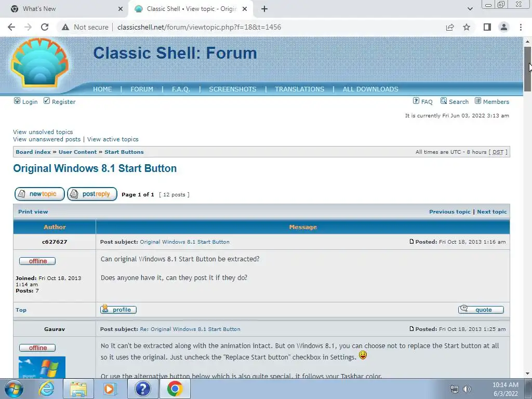Screen dimensions: 532x399
Task: Go to User Content breadcrumb
Action: pyautogui.click(x=77, y=152)
